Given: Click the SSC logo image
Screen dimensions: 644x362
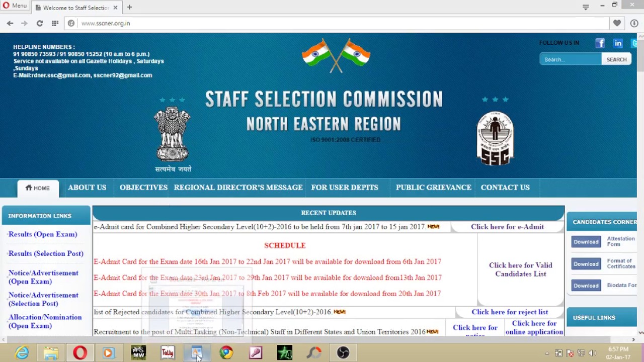Looking at the screenshot, I should pyautogui.click(x=496, y=138).
